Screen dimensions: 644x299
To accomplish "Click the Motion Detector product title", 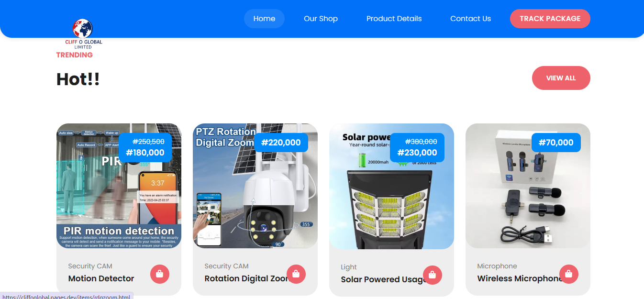I will point(101,278).
